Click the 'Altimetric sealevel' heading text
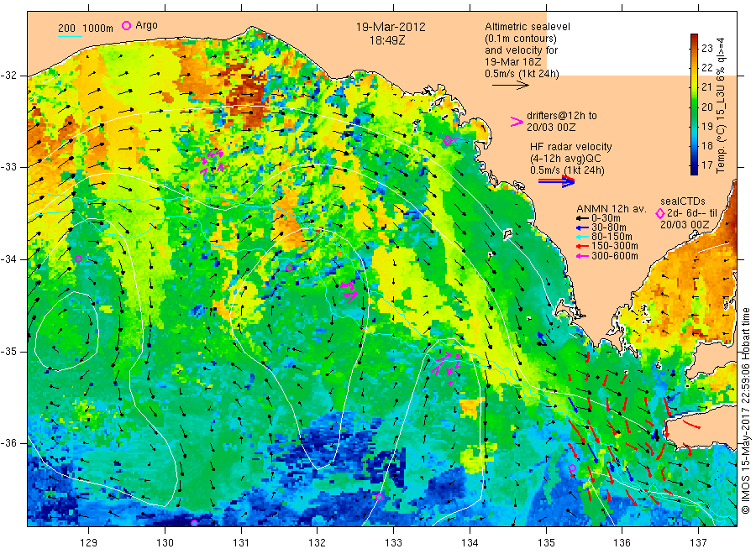Screen dimensions: 756x554 pos(528,27)
